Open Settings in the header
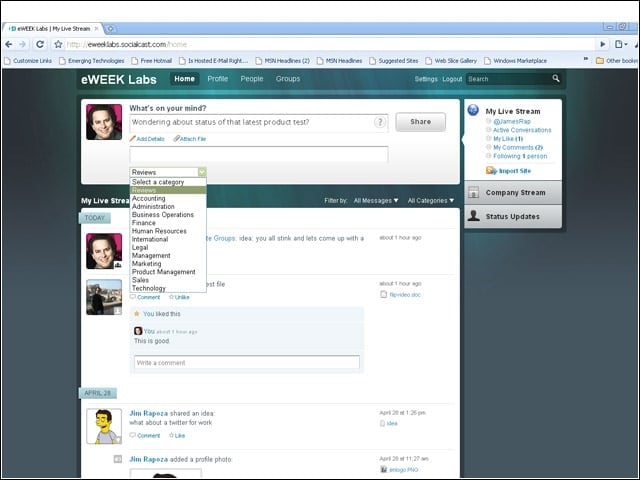Image resolution: width=640 pixels, height=480 pixels. click(426, 79)
